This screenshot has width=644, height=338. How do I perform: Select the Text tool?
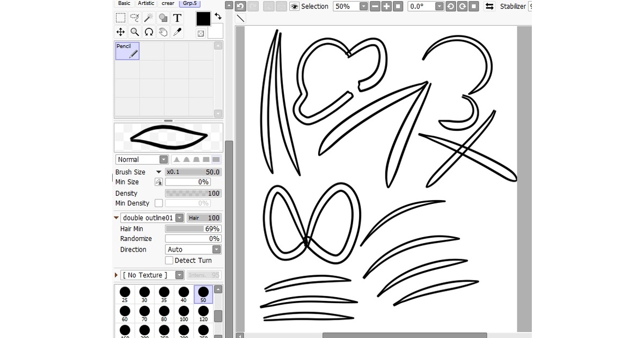tap(177, 18)
